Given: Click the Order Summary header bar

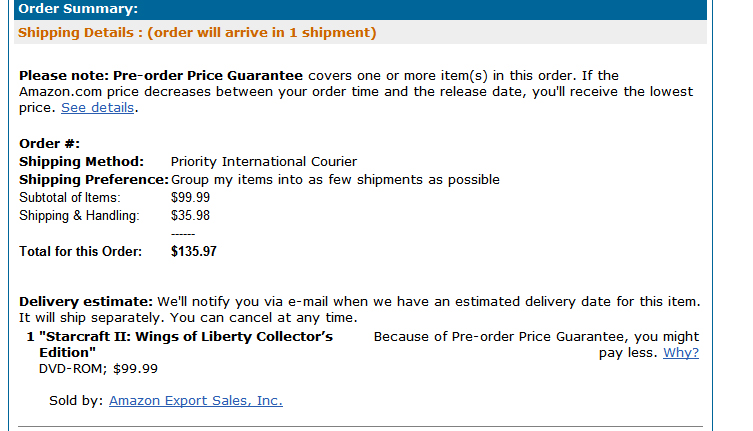Looking at the screenshot, I should [x=360, y=9].
